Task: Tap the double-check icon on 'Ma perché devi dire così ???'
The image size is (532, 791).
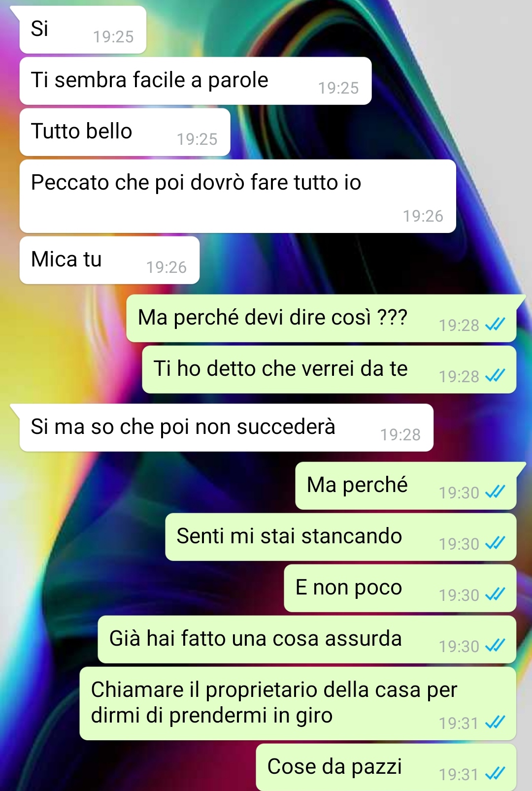Action: (x=495, y=324)
